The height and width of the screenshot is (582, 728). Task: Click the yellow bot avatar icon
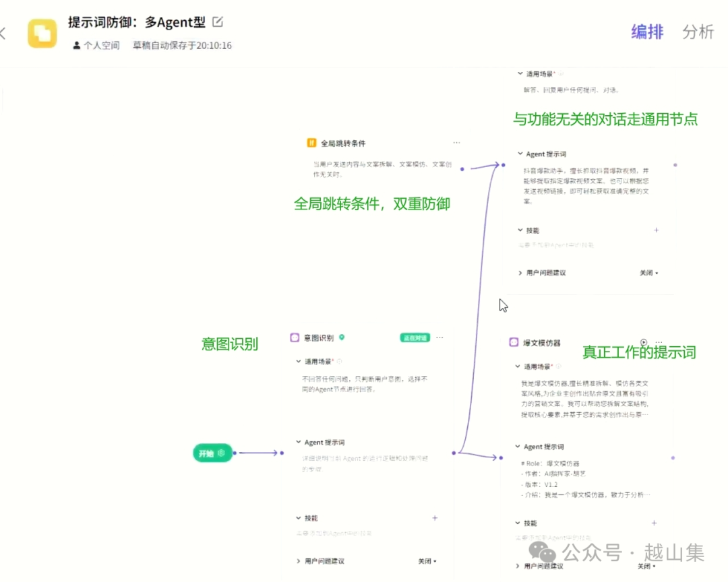tap(42, 33)
